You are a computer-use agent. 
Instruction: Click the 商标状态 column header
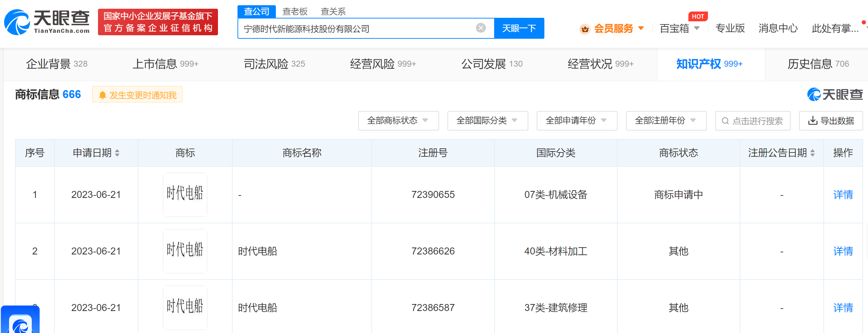[x=678, y=153]
